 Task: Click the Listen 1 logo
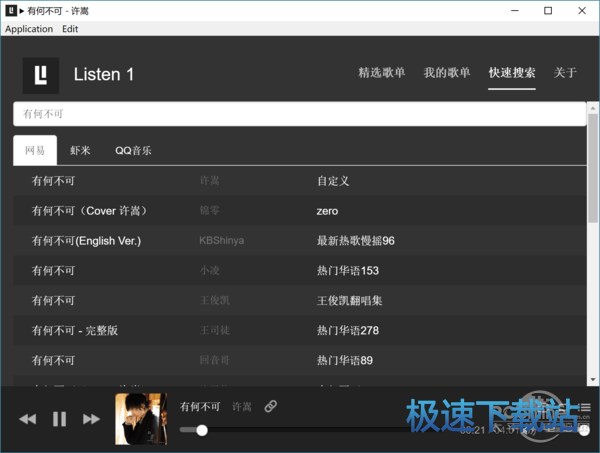[x=41, y=75]
